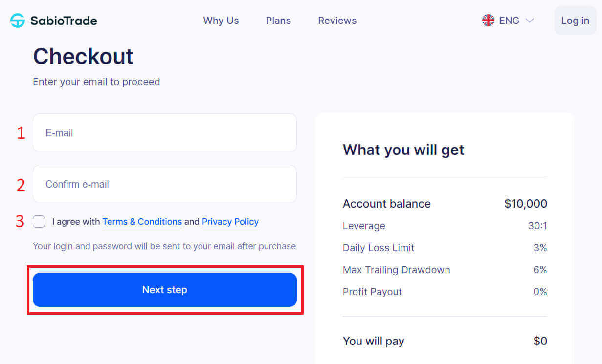Enable the Terms & Conditions agreement checkbox
602x364 pixels.
pos(39,221)
